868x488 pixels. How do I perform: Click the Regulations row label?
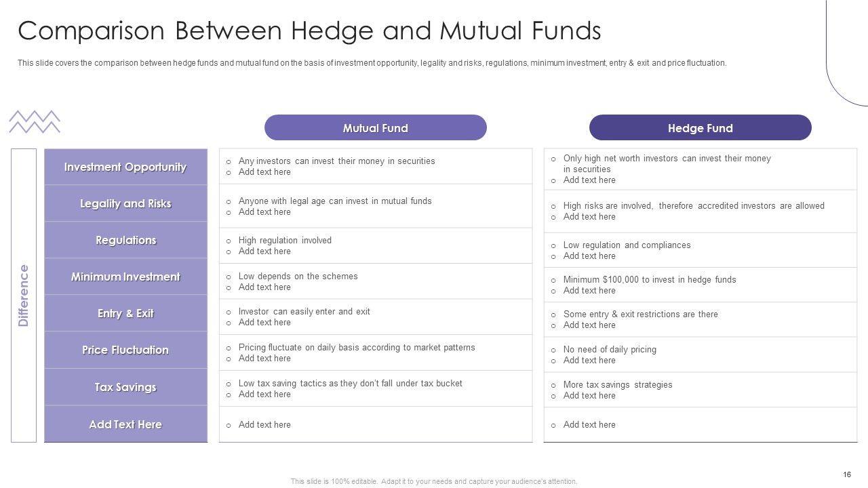point(125,241)
